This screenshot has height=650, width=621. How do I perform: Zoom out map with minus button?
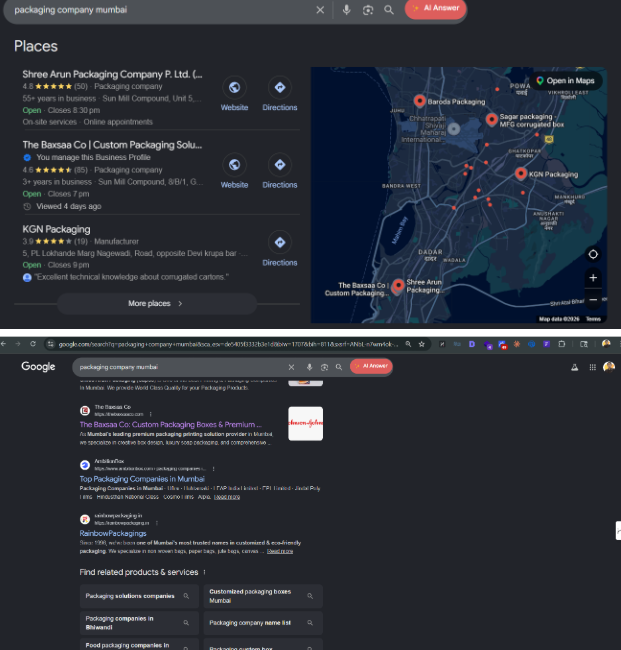click(x=593, y=299)
